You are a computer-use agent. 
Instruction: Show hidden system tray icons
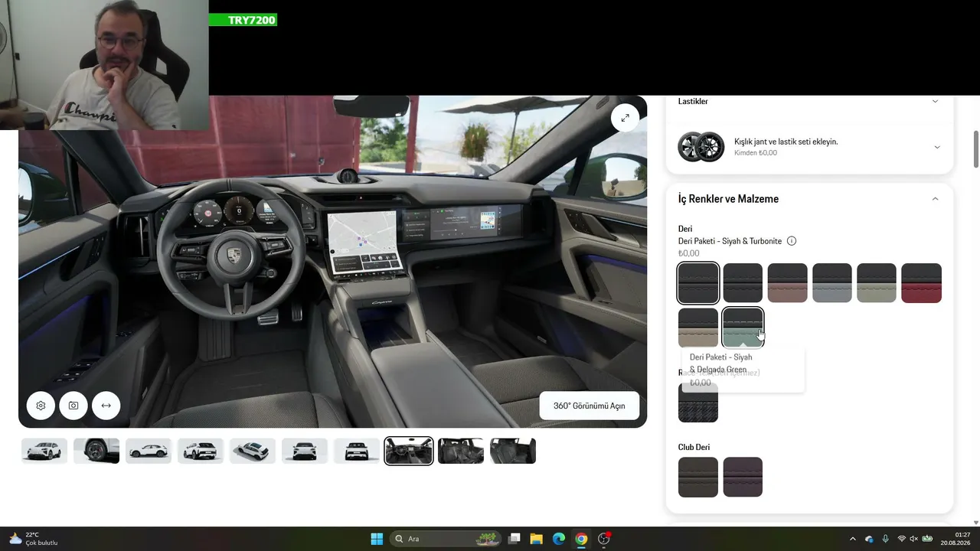(853, 539)
